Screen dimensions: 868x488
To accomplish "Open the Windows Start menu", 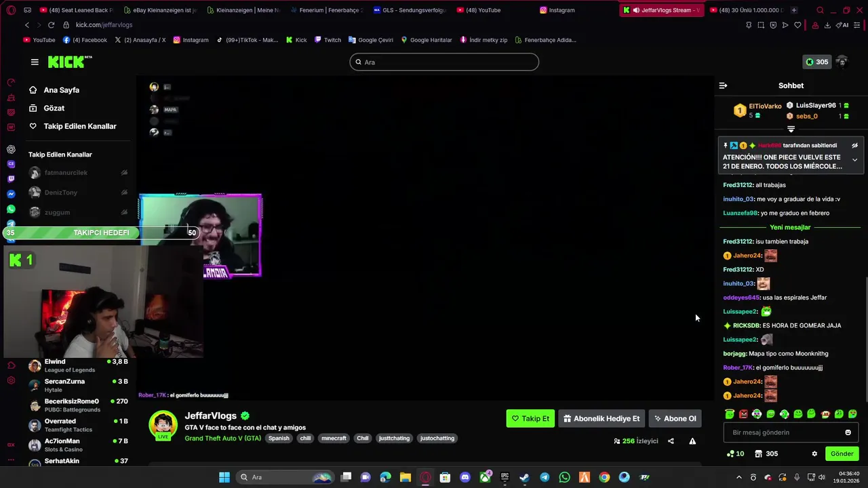I will coord(224,477).
